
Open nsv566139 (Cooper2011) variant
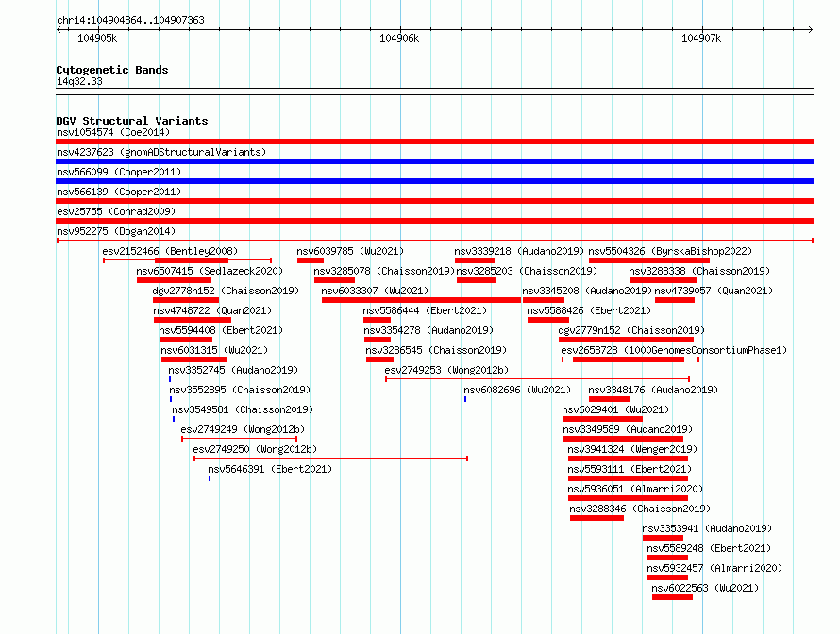point(119,192)
